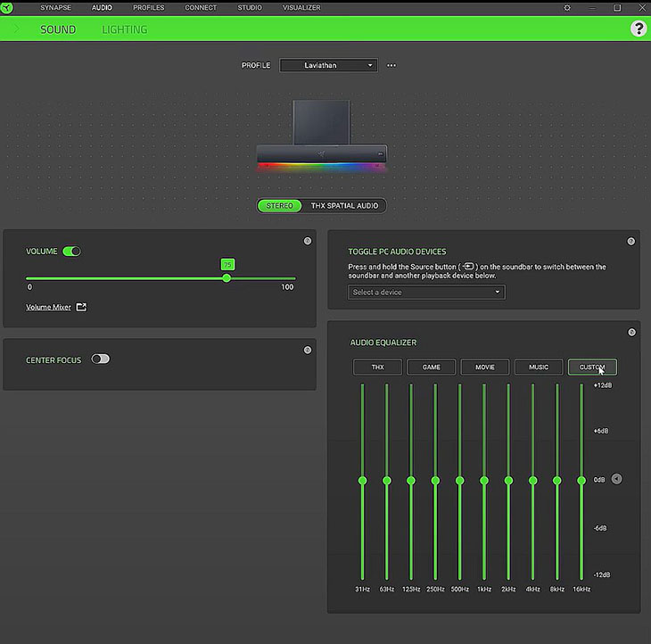Open the Toggle PC Audio Devices help icon
651x644 pixels.
(x=630, y=241)
